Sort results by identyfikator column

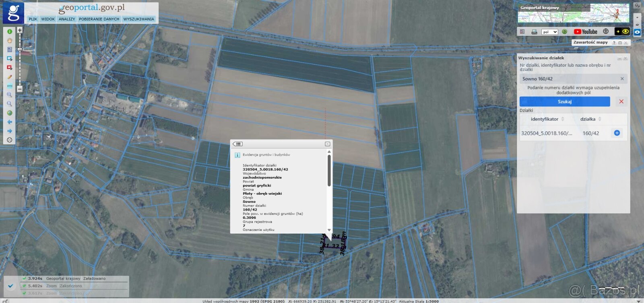pyautogui.click(x=547, y=119)
